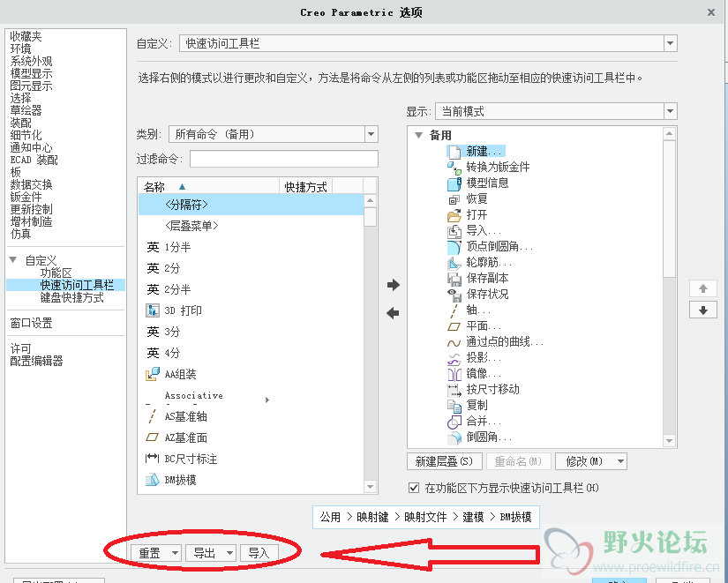The width and height of the screenshot is (728, 583).
Task: Select the 合并 merge icon
Action: pyautogui.click(x=454, y=422)
